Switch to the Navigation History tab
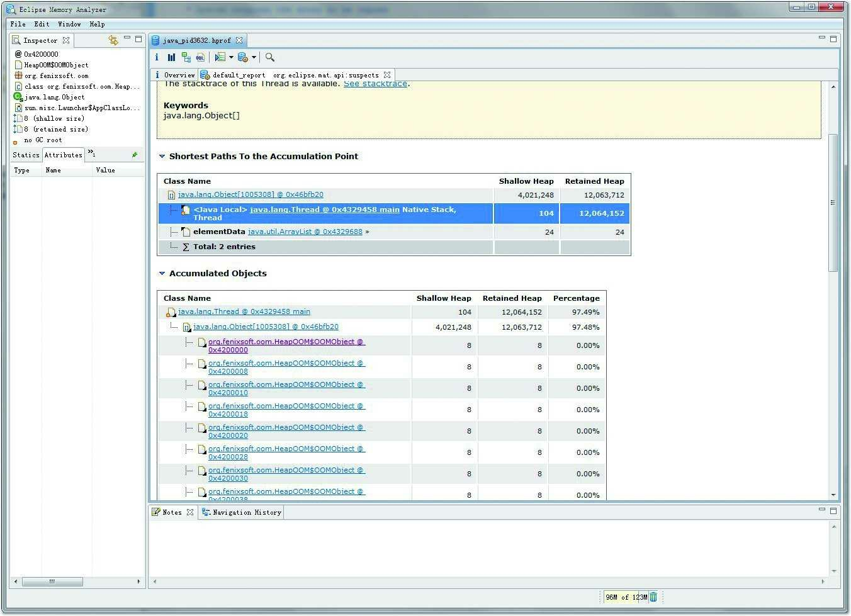851x616 pixels. click(x=242, y=512)
